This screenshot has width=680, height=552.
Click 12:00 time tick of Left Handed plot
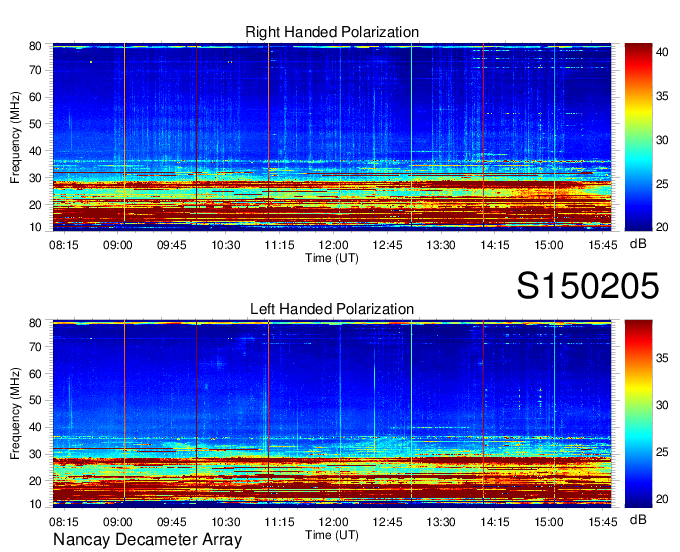click(x=333, y=522)
